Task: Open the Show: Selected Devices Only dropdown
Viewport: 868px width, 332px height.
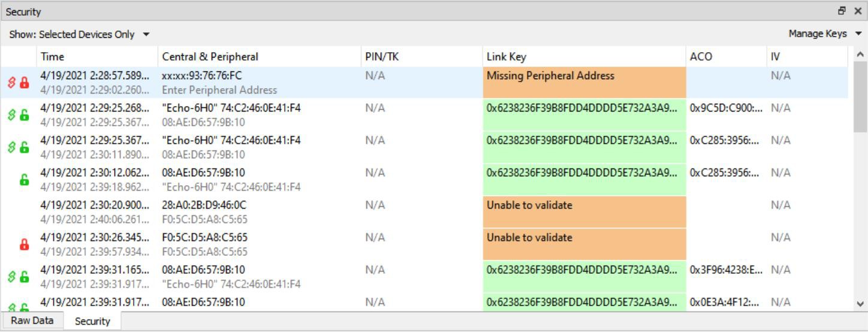Action: pos(79,35)
